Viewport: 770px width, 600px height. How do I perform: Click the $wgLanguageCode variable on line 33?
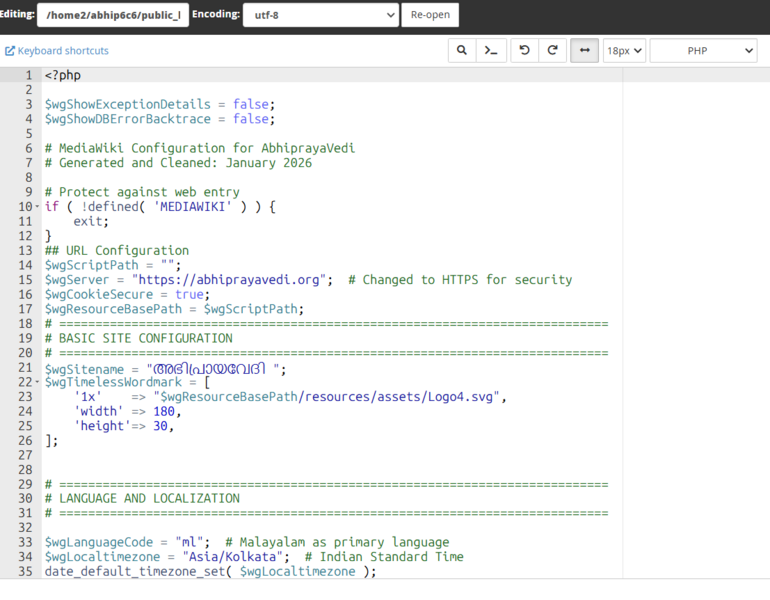[x=99, y=542]
